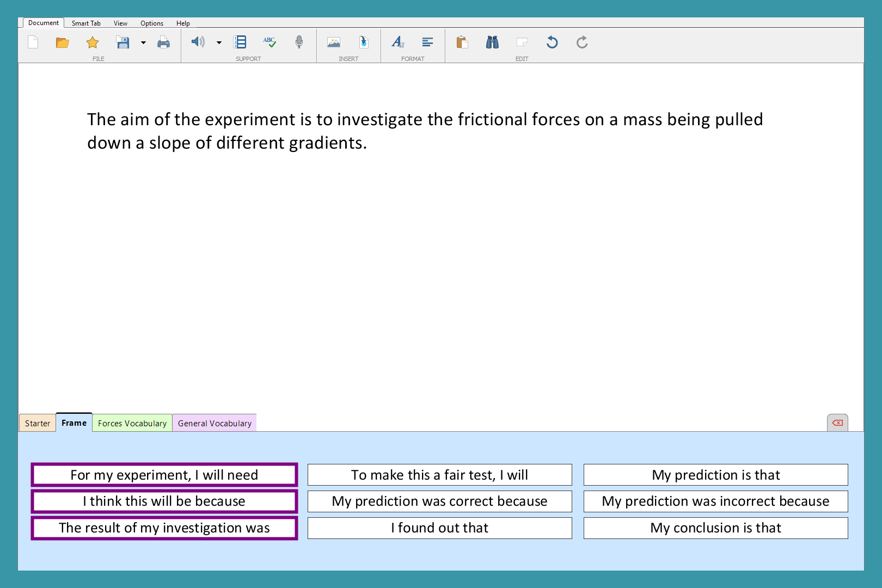882x588 pixels.
Task: Open the Help menu
Action: [x=183, y=23]
